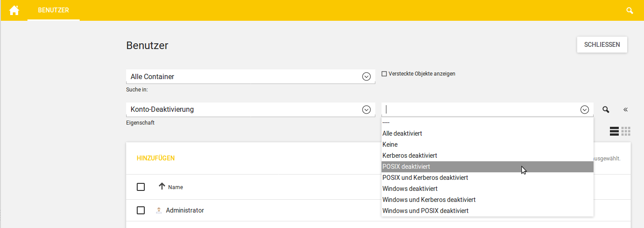Switch to list view layout
This screenshot has height=228, width=644.
614,131
